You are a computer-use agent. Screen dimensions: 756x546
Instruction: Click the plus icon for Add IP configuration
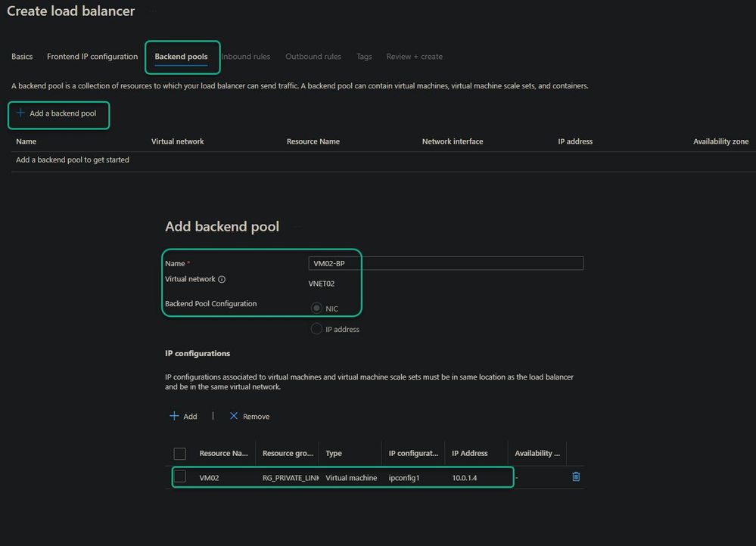174,416
